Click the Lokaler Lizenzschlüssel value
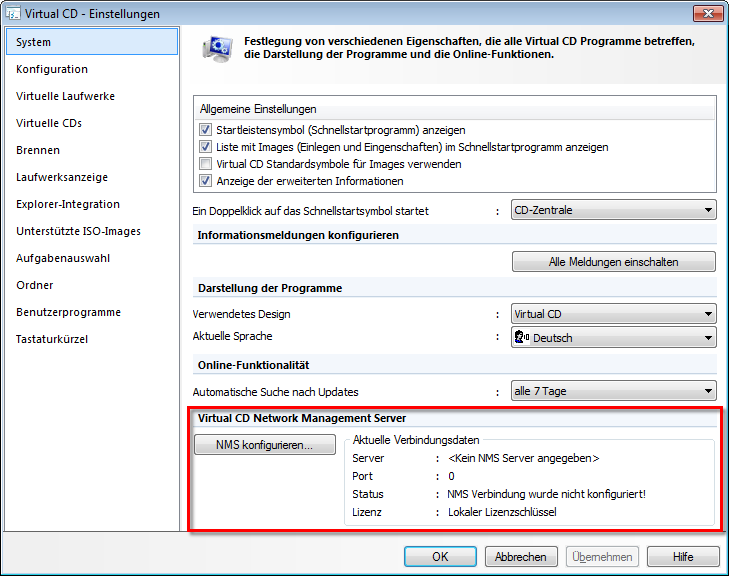 (x=502, y=512)
